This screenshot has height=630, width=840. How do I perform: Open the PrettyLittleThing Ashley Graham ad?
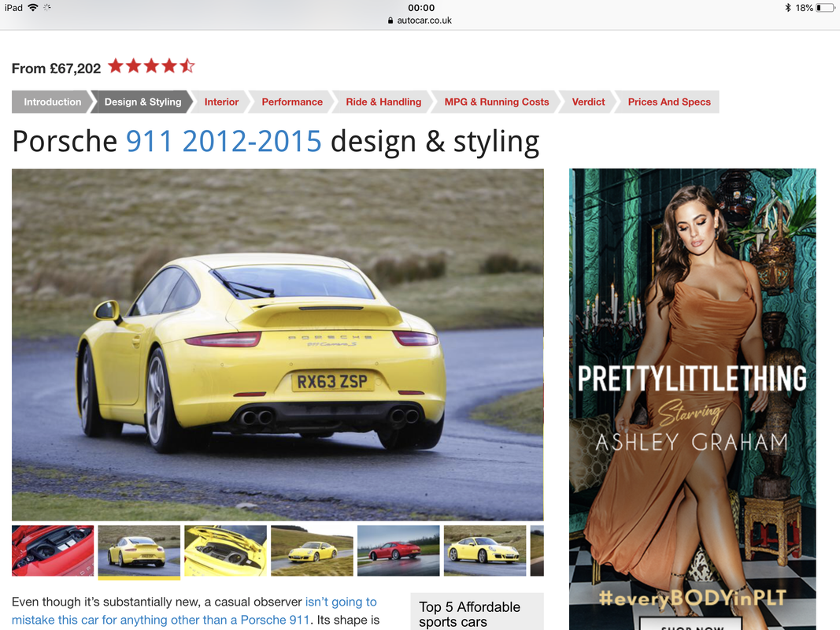tap(692, 399)
